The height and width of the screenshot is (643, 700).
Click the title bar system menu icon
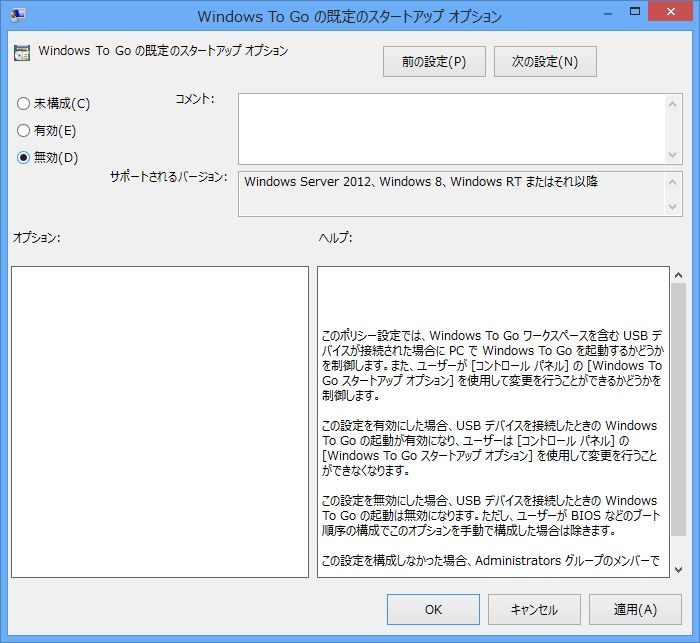(18, 15)
